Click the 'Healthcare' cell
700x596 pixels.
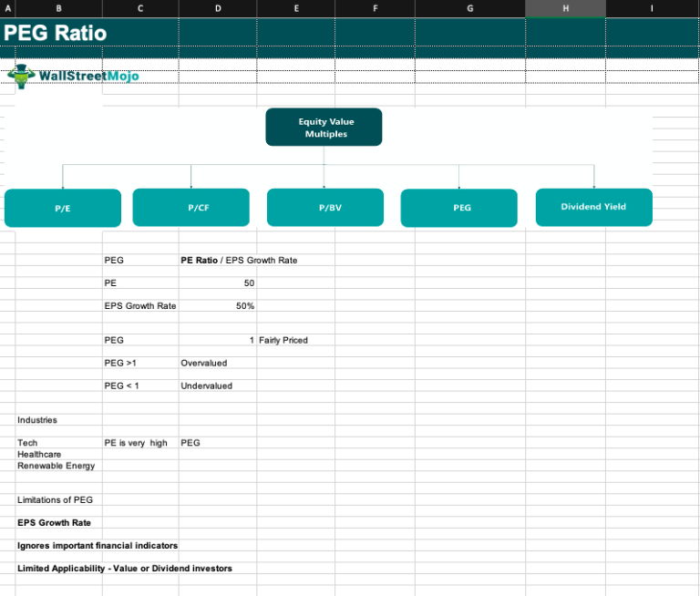point(59,455)
